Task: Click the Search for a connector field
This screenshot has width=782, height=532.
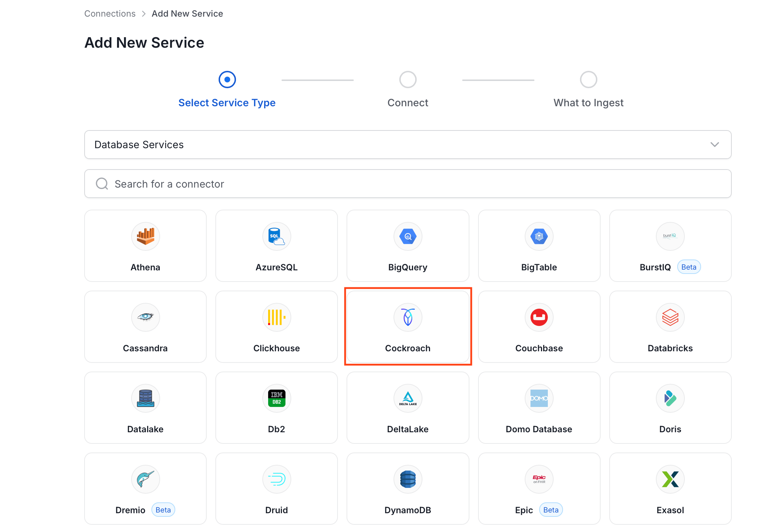Action: pyautogui.click(x=408, y=184)
